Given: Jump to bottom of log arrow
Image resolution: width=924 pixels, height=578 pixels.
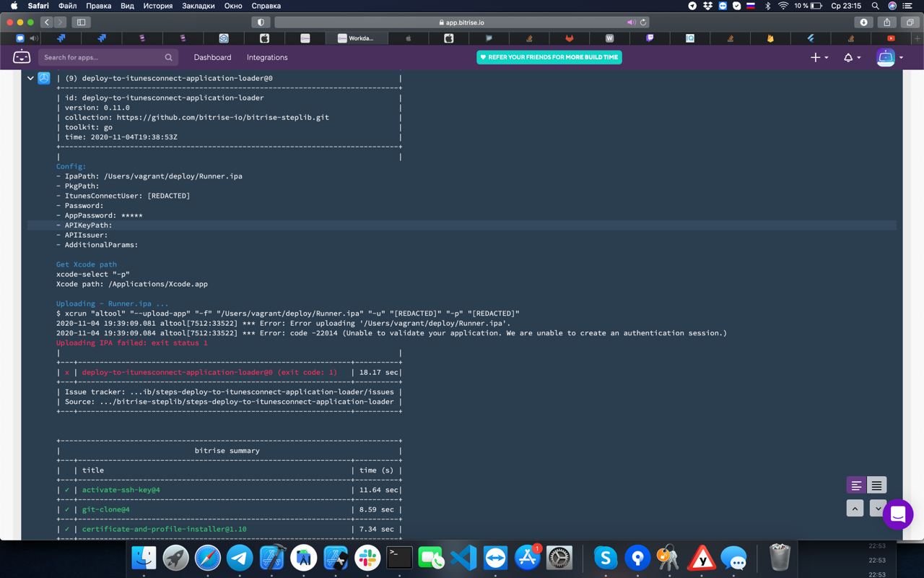Looking at the screenshot, I should pos(877,509).
